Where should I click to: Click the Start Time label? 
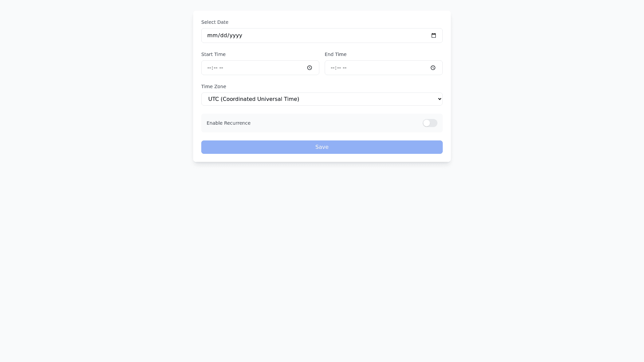coord(213,54)
